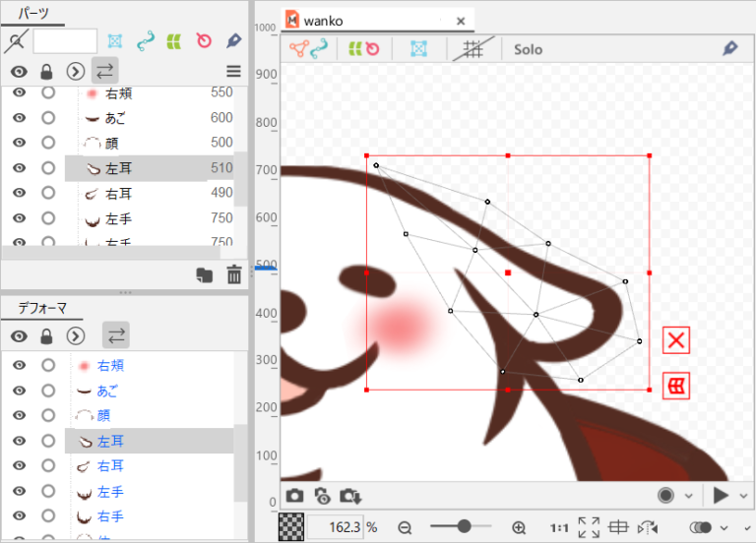The width and height of the screenshot is (756, 543).
Task: Toggle the crossed-out grid icon in canvas toolbar
Action: point(472,49)
